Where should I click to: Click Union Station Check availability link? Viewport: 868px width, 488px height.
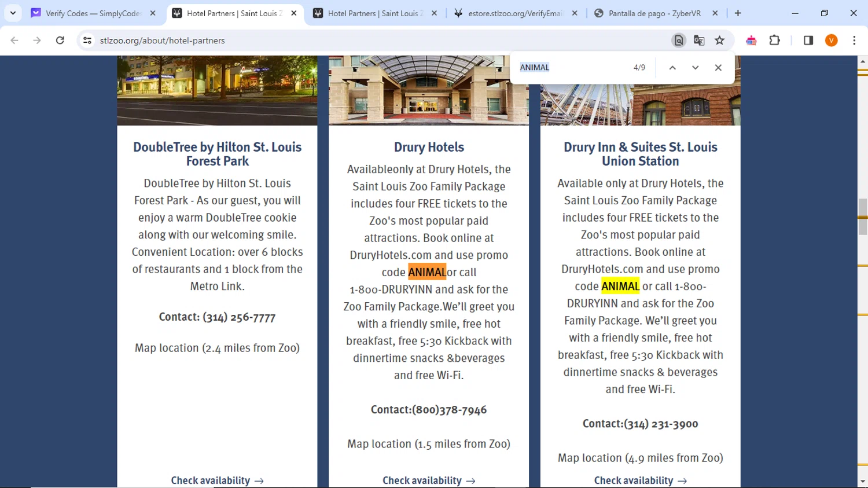641,480
